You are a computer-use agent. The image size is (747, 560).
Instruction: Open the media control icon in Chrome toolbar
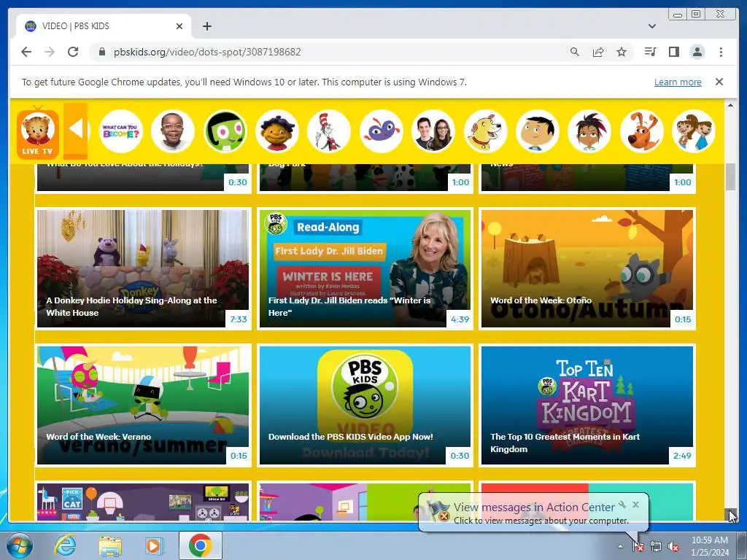point(650,52)
